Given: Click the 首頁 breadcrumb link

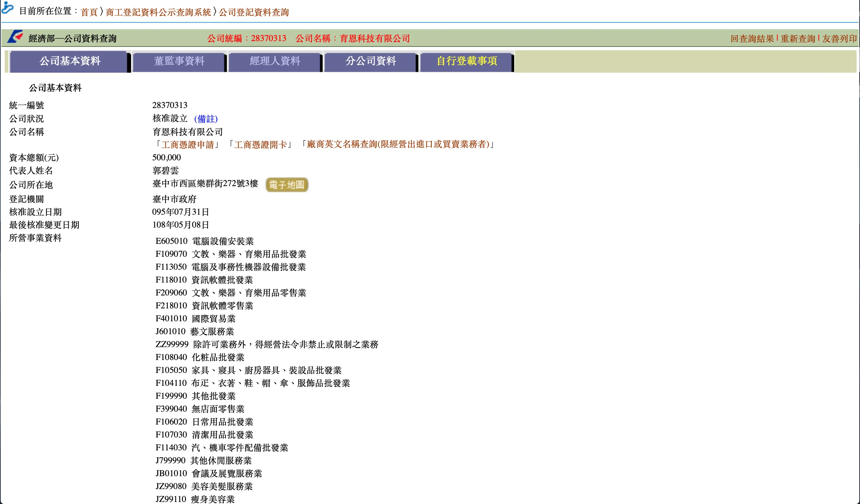Looking at the screenshot, I should pyautogui.click(x=89, y=12).
